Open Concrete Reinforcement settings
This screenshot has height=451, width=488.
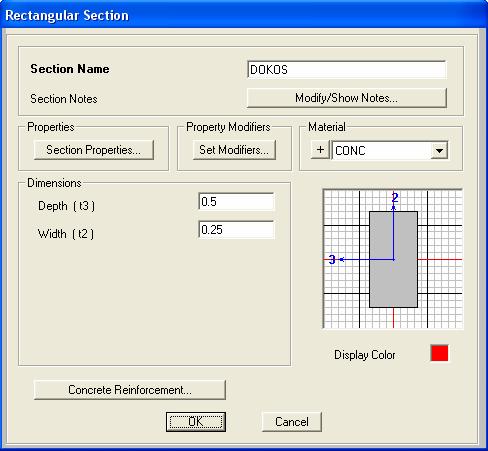click(130, 390)
